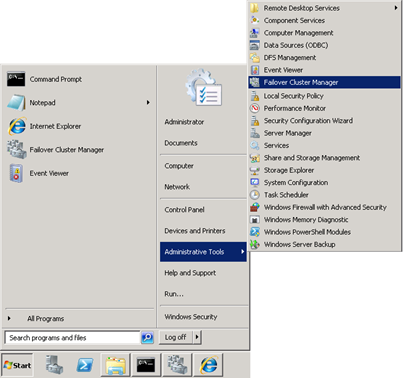The height and width of the screenshot is (378, 403).
Task: Click the All Programs label
Action: click(45, 319)
